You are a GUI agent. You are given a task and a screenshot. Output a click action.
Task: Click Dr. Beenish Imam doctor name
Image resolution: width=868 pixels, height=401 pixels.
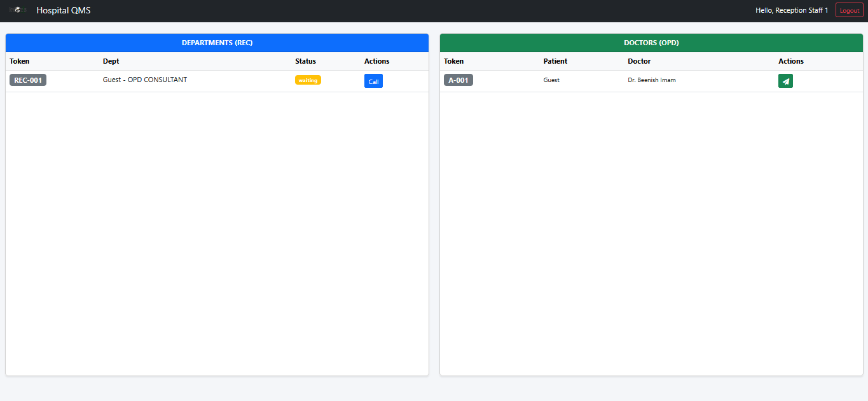(651, 80)
